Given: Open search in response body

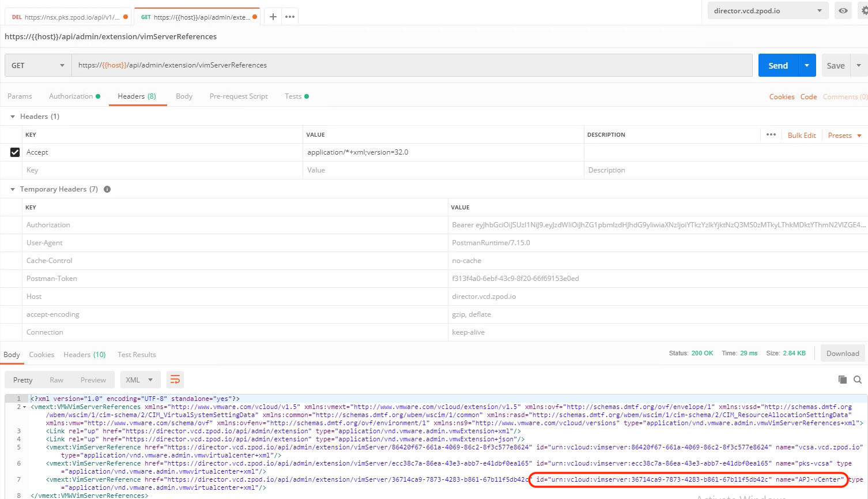Looking at the screenshot, I should (x=858, y=380).
